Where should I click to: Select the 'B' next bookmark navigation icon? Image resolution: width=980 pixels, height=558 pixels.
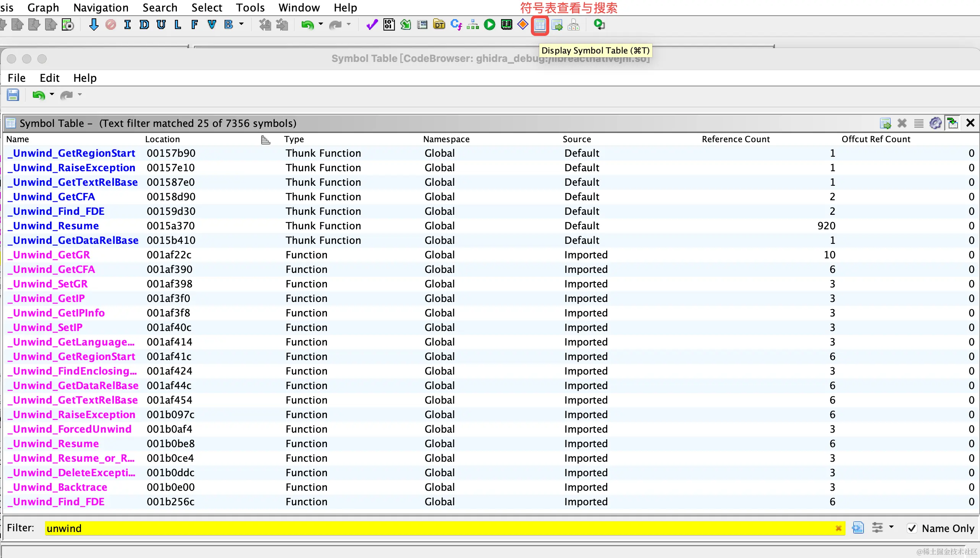[x=229, y=25]
